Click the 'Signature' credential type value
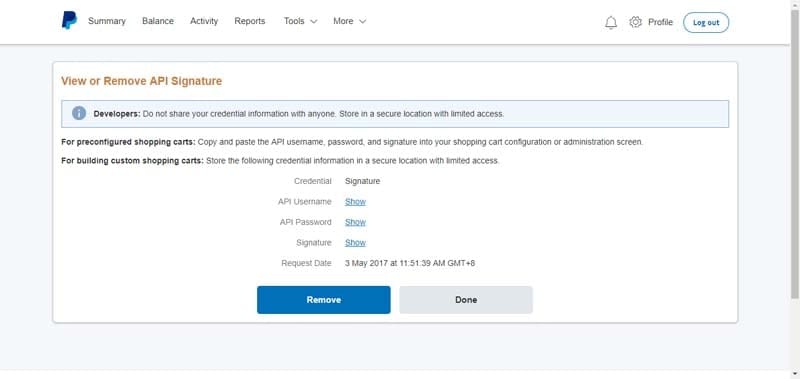 tap(362, 181)
